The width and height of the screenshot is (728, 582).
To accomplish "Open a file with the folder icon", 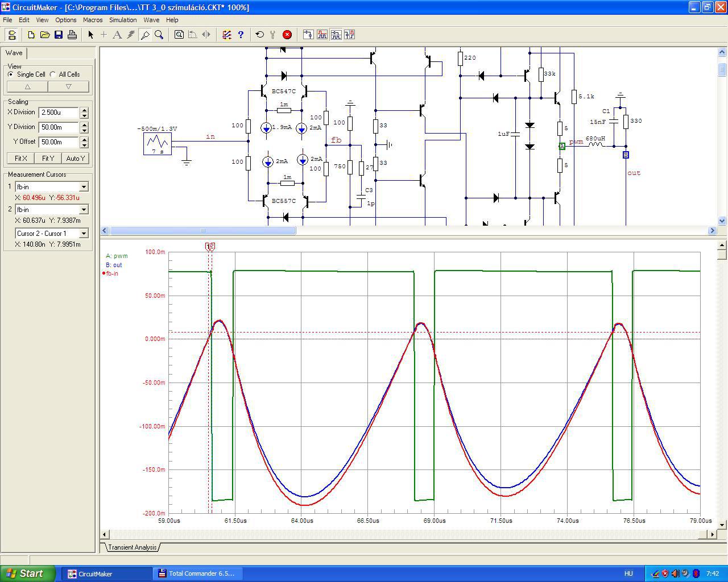I will pyautogui.click(x=45, y=35).
